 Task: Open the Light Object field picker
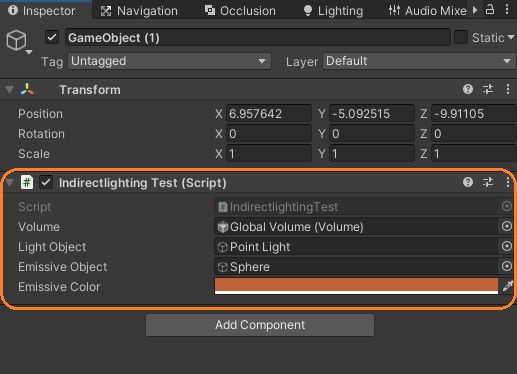coord(507,246)
